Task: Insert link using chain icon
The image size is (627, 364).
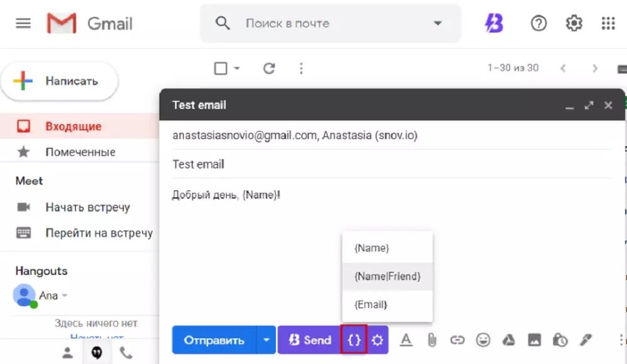Action: click(457, 340)
